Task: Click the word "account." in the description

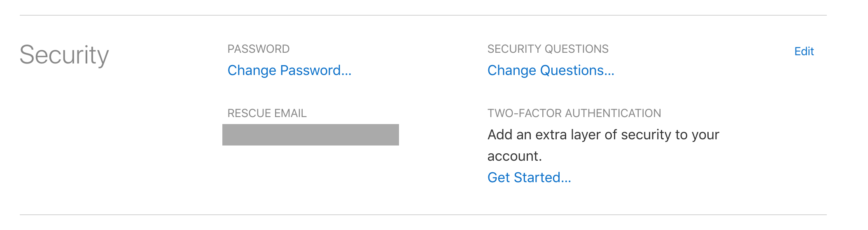Action: click(514, 156)
